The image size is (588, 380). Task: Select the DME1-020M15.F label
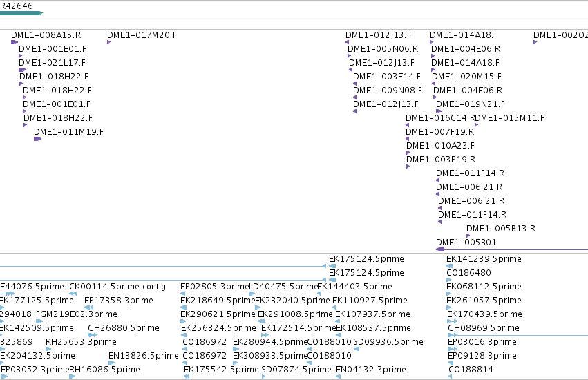467,77
